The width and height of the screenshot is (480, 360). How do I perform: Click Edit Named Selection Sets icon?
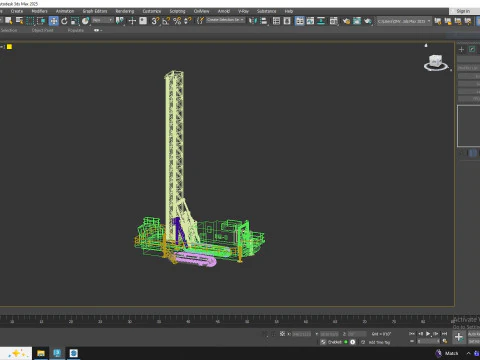[x=200, y=21]
